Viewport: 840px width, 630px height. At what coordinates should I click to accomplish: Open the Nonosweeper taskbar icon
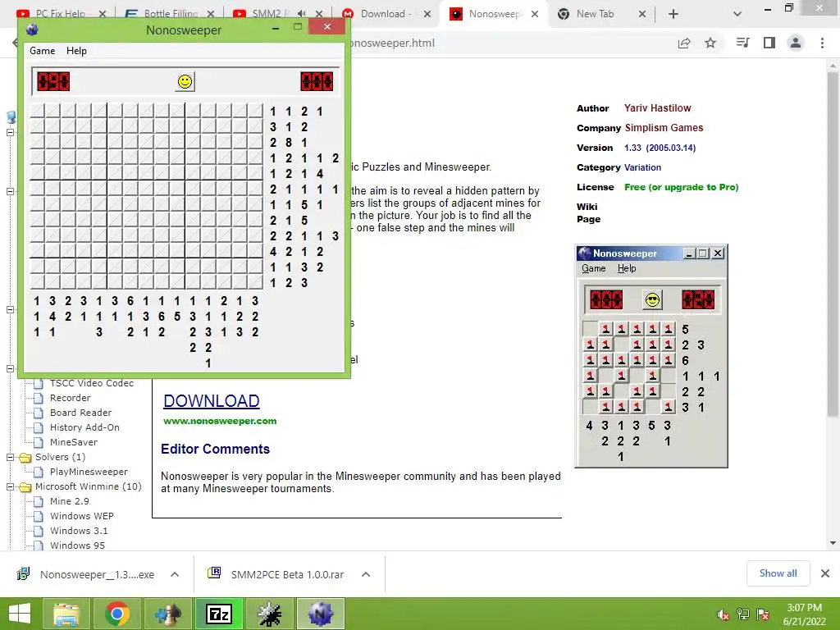(320, 614)
